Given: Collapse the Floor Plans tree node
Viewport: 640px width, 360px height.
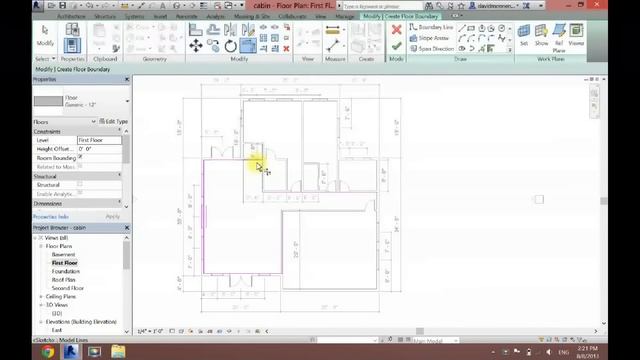Looking at the screenshot, I should 41,246.
